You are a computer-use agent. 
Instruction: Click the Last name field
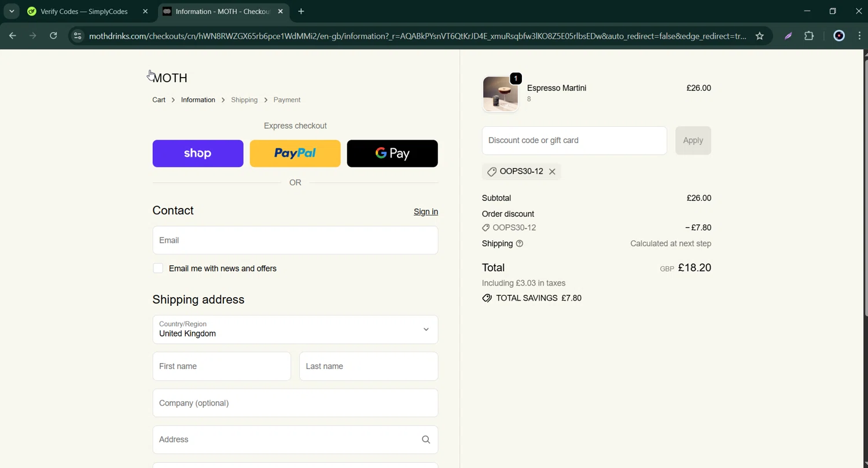(369, 366)
